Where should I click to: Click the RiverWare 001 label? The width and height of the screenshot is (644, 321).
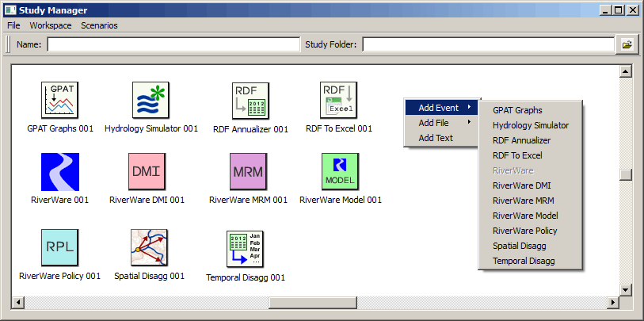pos(60,201)
